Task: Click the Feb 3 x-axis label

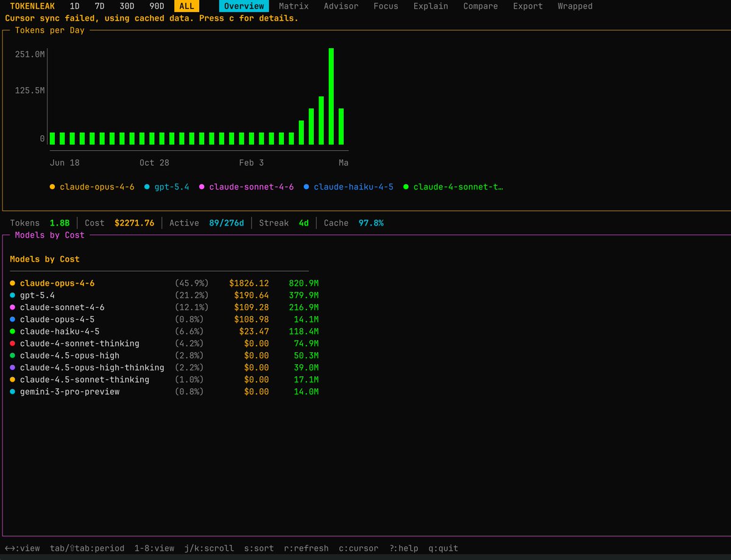Action: coord(252,163)
